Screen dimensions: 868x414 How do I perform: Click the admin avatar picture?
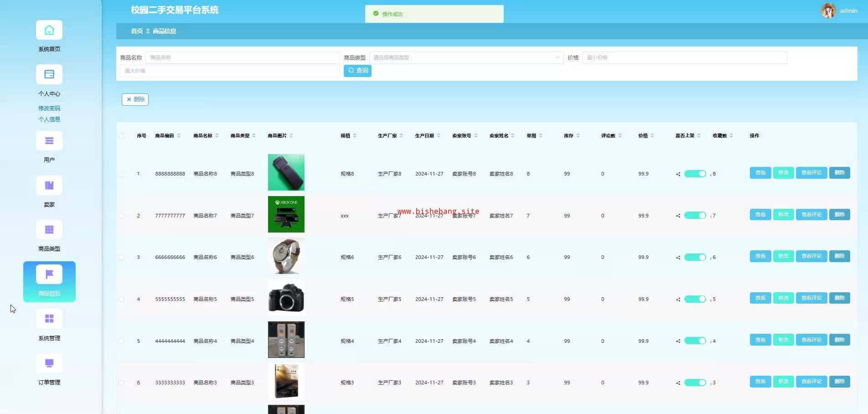tap(828, 10)
